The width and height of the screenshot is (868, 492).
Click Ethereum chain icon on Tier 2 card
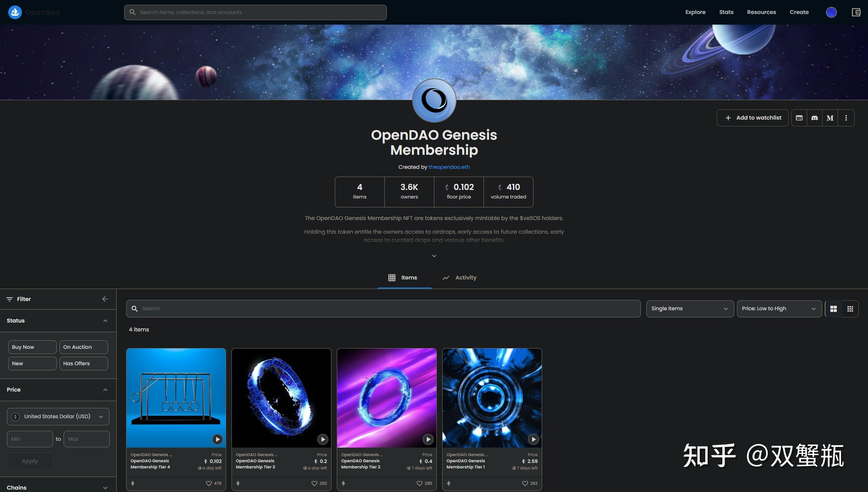[343, 483]
